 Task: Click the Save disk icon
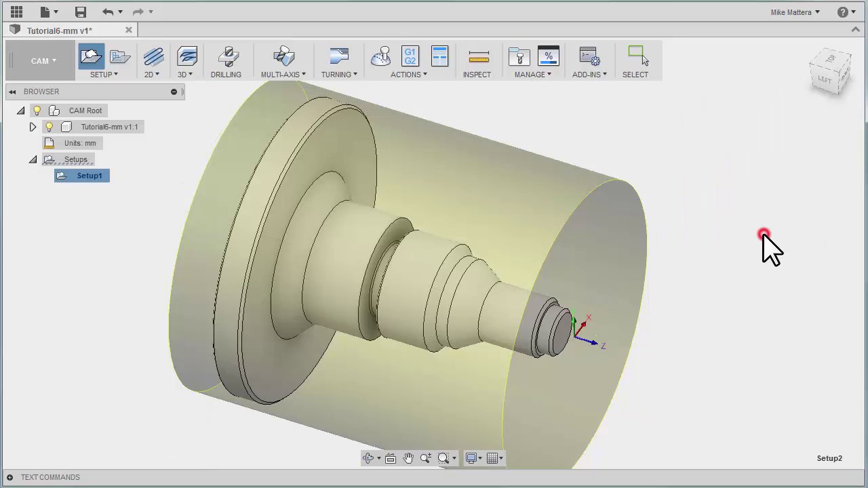click(81, 12)
